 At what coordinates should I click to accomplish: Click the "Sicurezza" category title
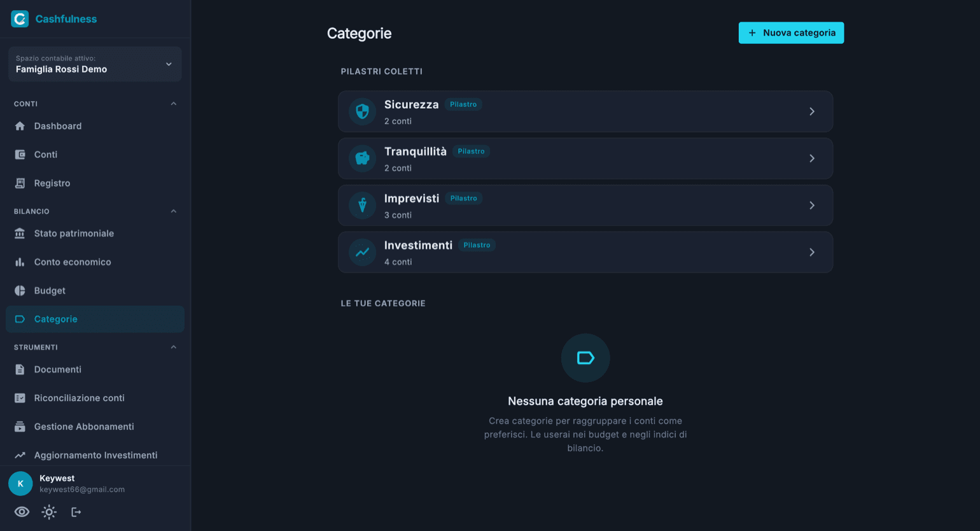click(411, 104)
